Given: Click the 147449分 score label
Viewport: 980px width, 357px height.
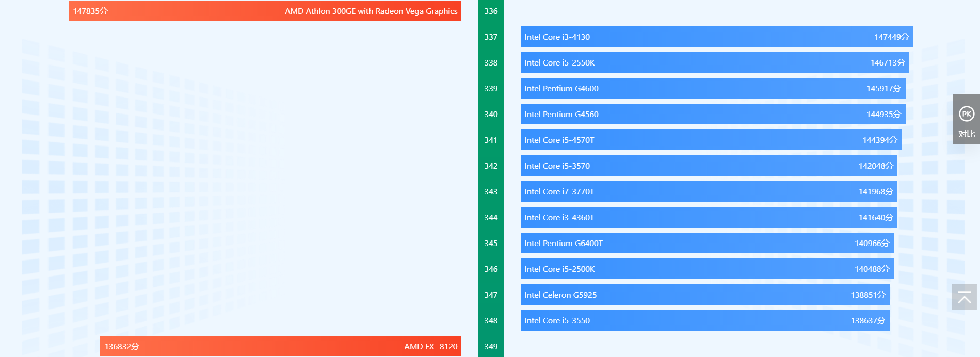Looking at the screenshot, I should [891, 37].
